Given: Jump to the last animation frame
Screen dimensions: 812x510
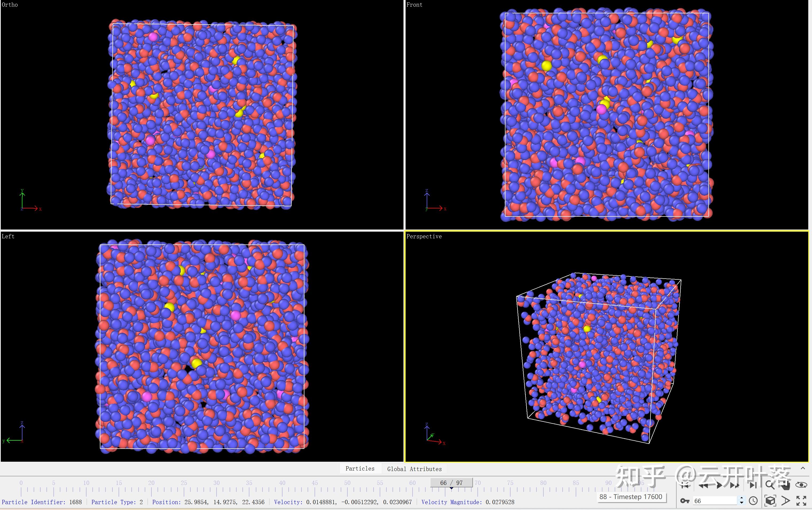Looking at the screenshot, I should click(753, 485).
